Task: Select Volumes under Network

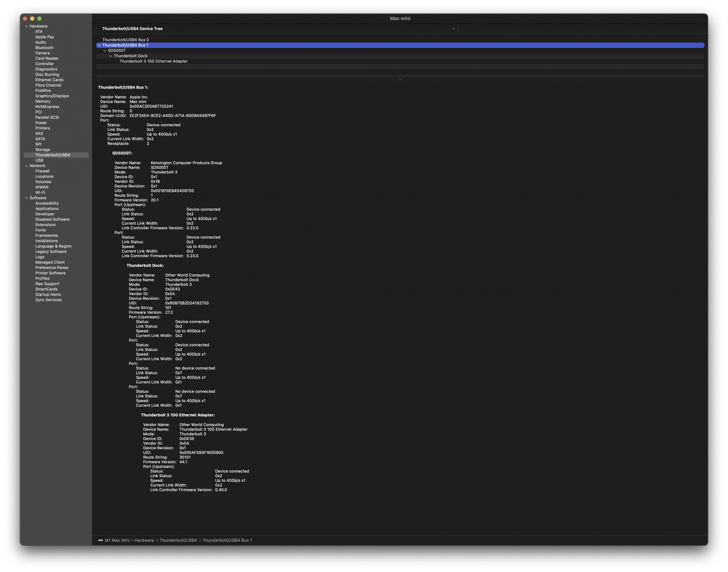Action: pyautogui.click(x=43, y=182)
